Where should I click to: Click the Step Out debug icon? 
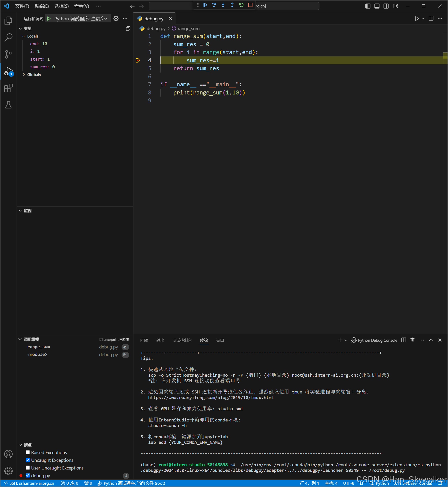[232, 5]
